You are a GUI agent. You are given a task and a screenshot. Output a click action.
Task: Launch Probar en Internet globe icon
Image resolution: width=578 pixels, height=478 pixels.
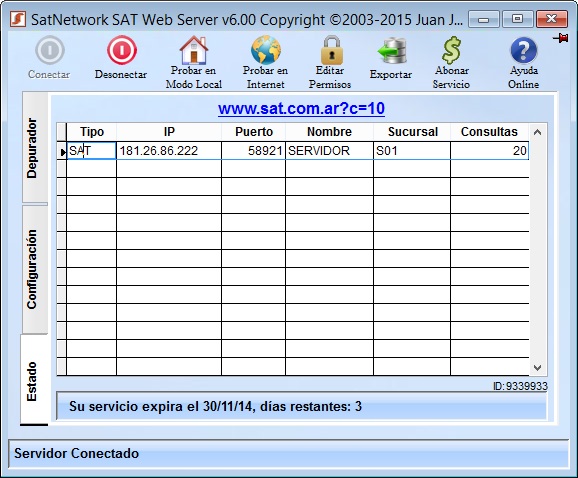tap(265, 50)
